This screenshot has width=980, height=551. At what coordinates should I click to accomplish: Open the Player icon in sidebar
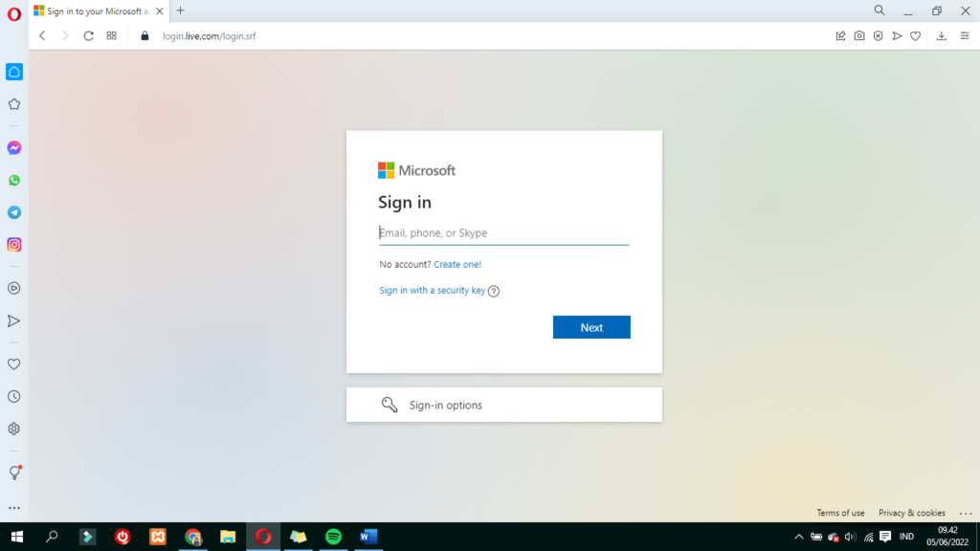pyautogui.click(x=14, y=289)
